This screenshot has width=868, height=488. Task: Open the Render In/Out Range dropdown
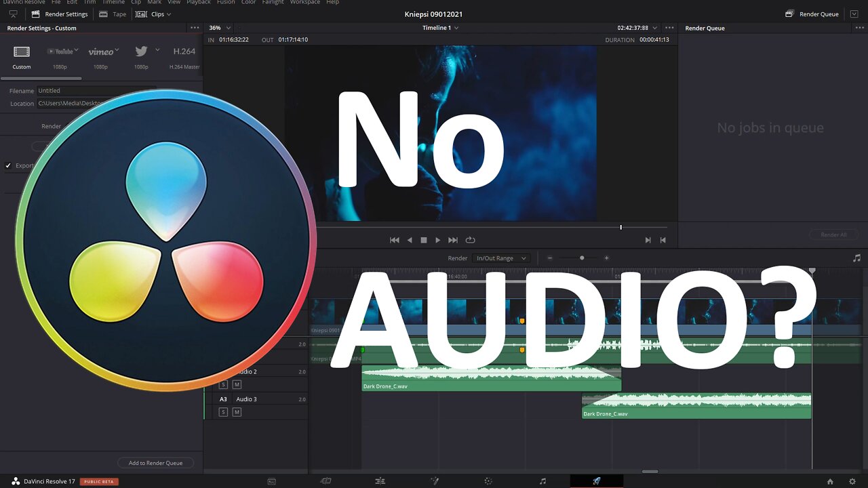click(x=501, y=258)
